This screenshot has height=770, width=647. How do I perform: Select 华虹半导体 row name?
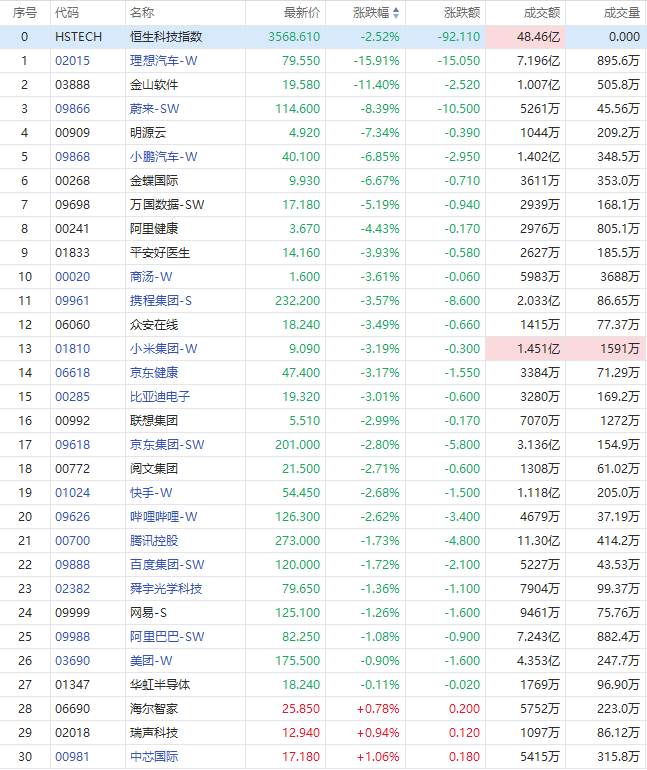coord(160,685)
